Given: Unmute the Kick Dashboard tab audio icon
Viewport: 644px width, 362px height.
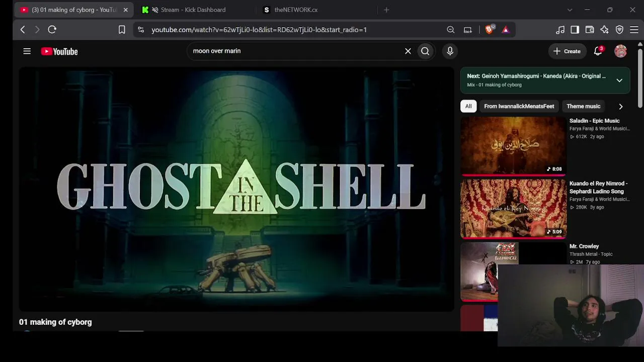Looking at the screenshot, I should (x=155, y=10).
